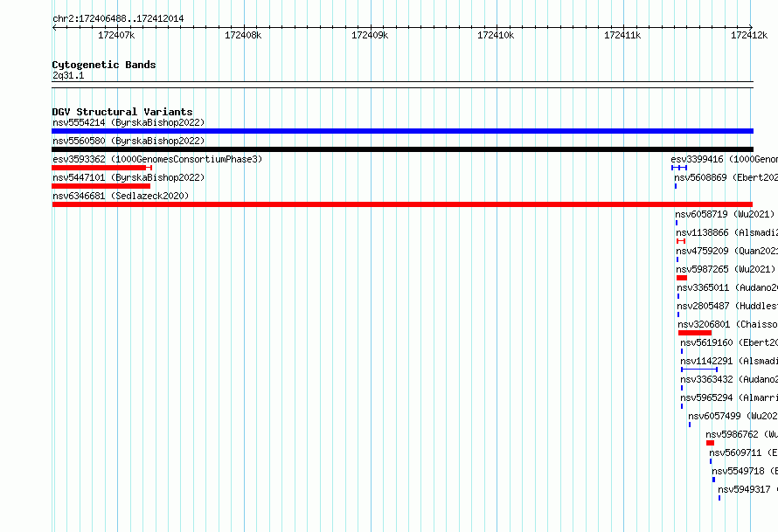Click the 172412k ruler tick label
778x532 pixels.
pos(749,35)
